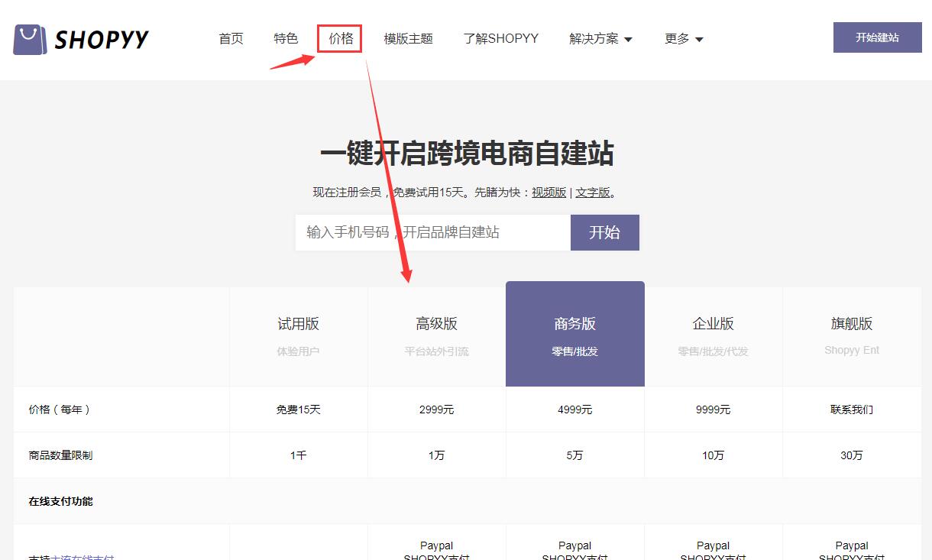The image size is (932, 560).
Task: Click the 免费15天 price cell
Action: 298,409
